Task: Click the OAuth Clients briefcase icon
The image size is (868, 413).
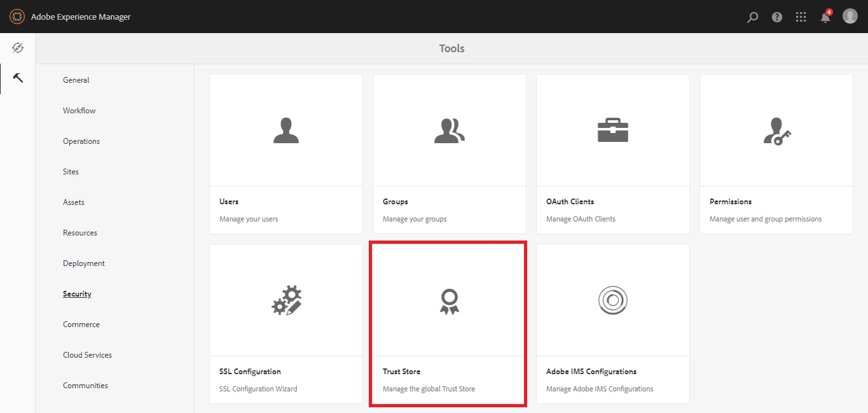Action: point(613,130)
